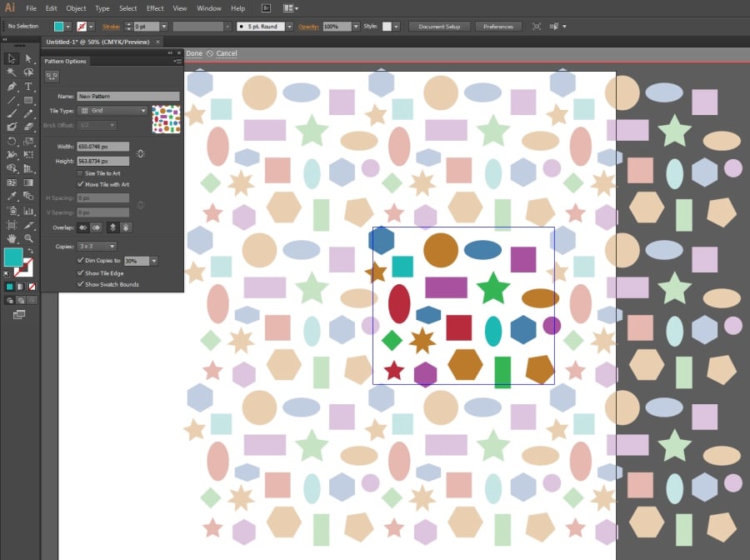Image resolution: width=750 pixels, height=560 pixels.
Task: Activate the Rotate tool
Action: (12, 142)
